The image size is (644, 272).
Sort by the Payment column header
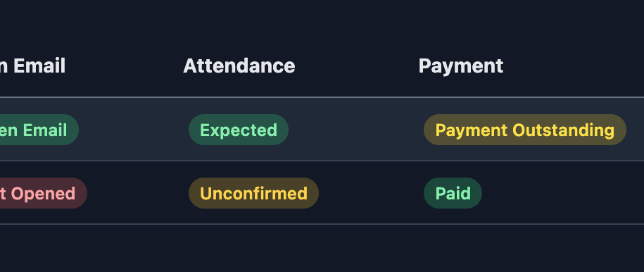click(x=461, y=66)
